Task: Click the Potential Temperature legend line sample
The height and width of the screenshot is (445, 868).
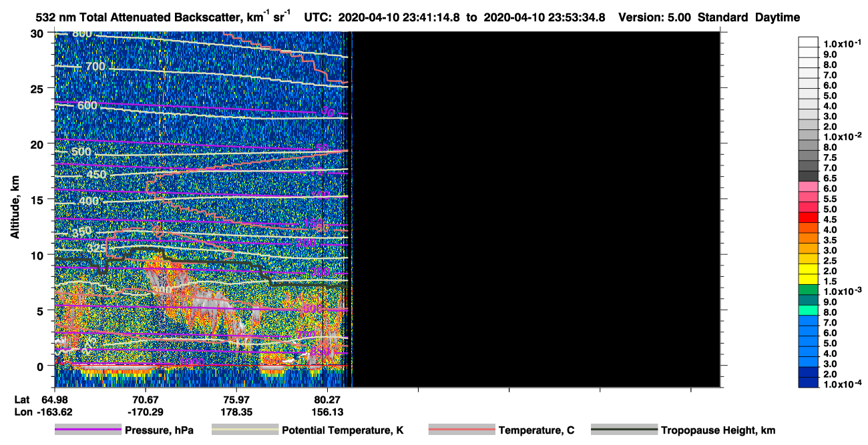Action: [x=245, y=430]
